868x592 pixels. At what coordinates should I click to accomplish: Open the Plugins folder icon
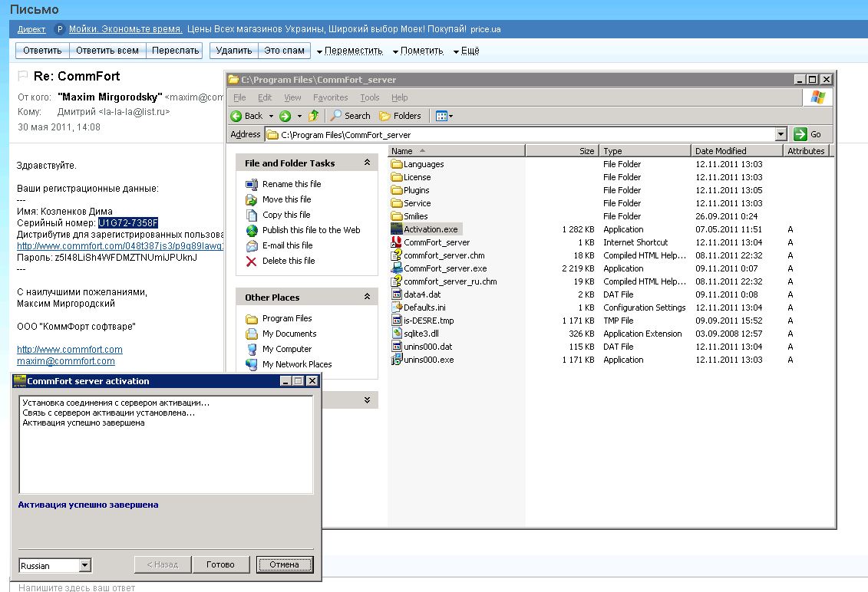[396, 189]
